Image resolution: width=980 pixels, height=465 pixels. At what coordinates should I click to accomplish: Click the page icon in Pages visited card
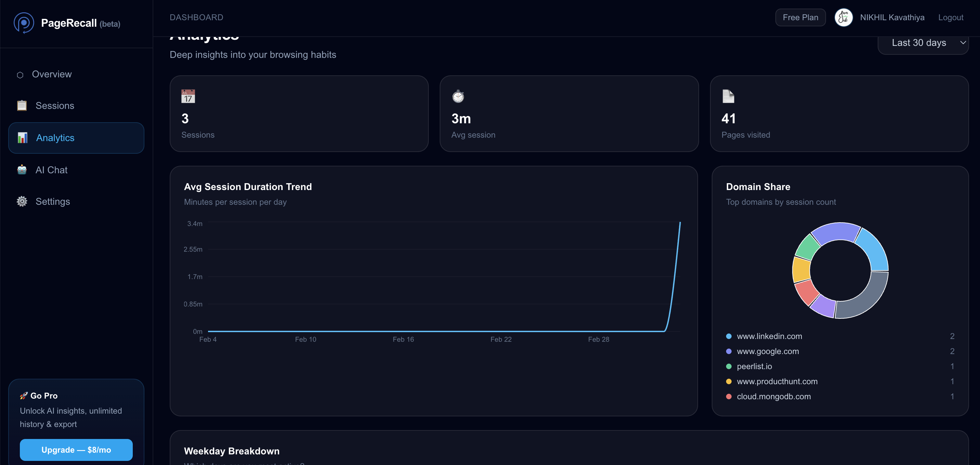[x=728, y=96]
